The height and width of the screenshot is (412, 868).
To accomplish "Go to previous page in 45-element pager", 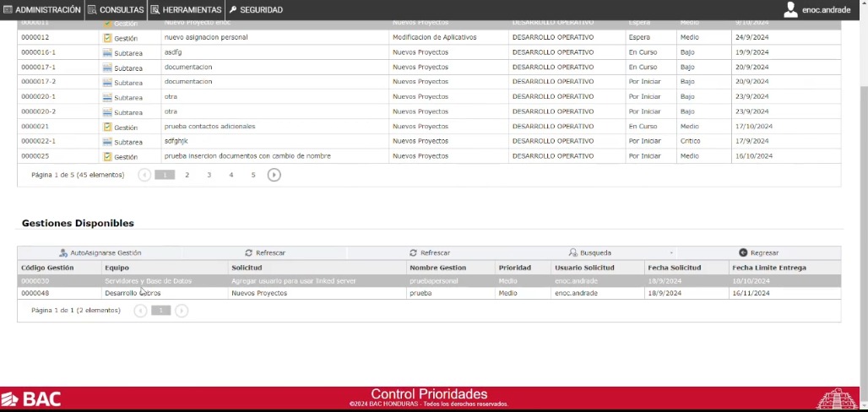I will click(144, 175).
